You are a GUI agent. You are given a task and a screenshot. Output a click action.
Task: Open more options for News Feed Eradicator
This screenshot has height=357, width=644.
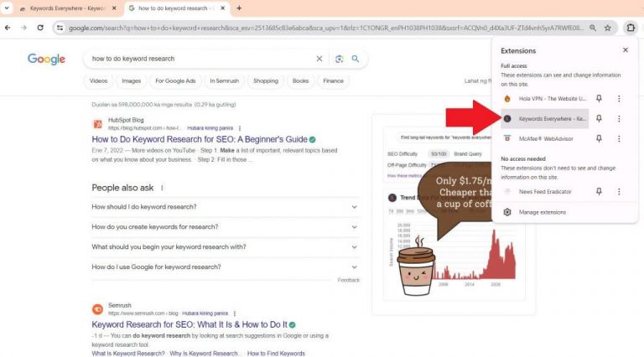pyautogui.click(x=619, y=192)
